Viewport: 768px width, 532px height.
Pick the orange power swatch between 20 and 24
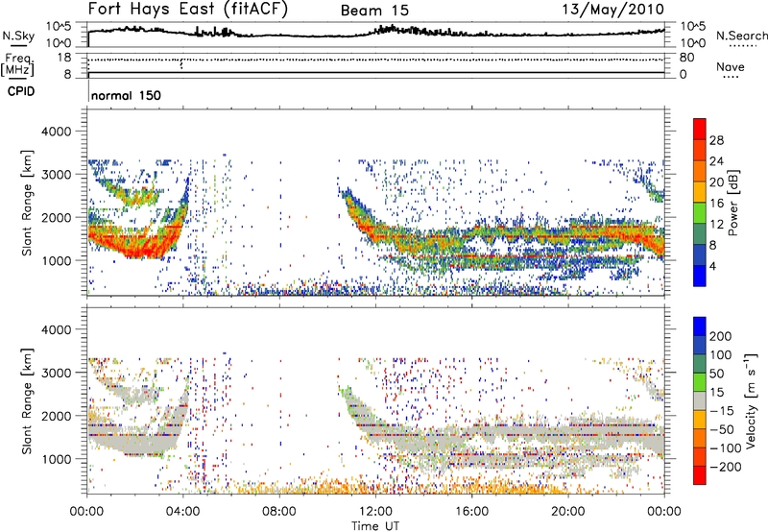(x=700, y=171)
